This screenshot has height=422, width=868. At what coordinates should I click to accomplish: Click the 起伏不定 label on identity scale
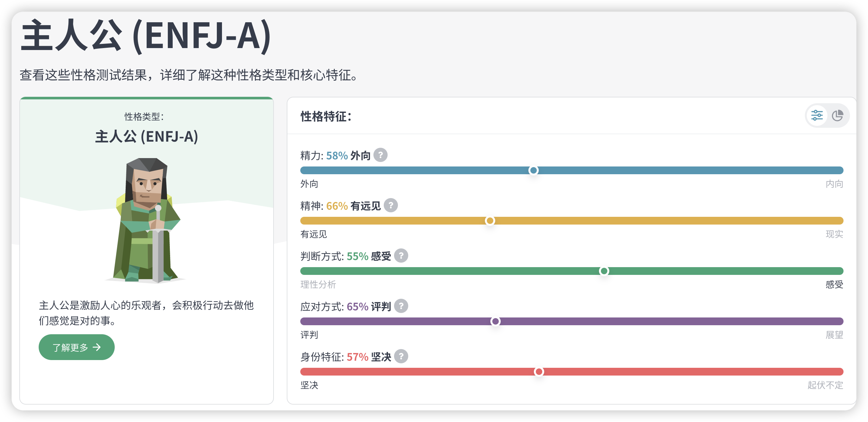point(825,385)
